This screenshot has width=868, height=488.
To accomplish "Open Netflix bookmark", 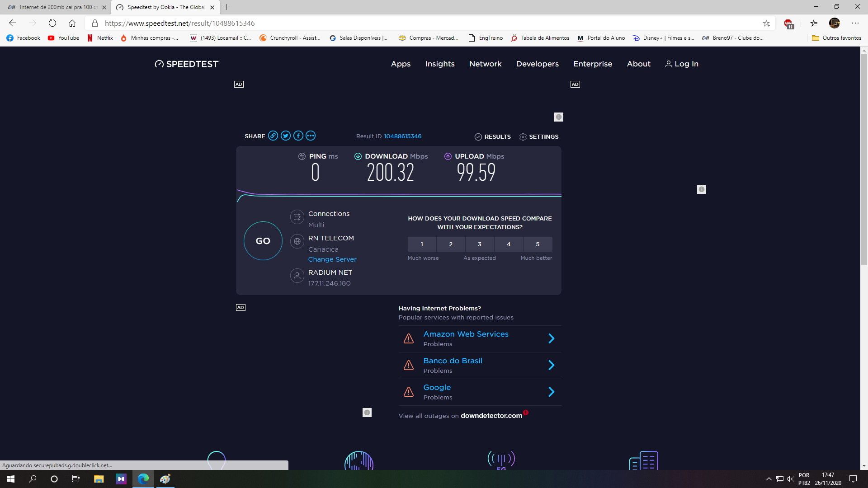I will [100, 38].
